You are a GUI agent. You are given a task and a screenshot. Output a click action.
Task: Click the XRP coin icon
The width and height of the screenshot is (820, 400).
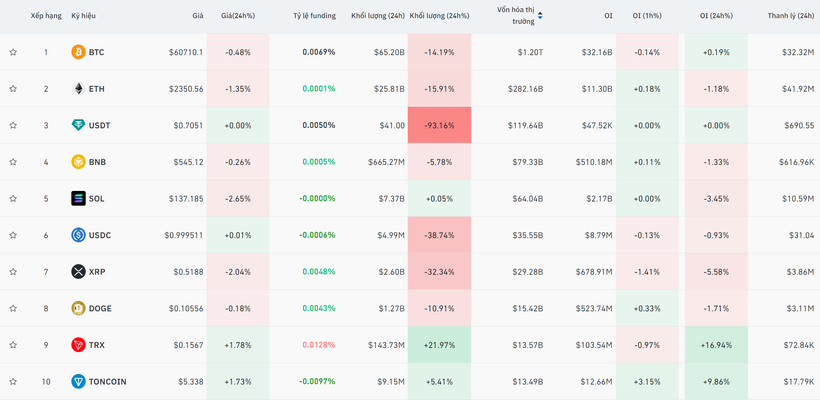tap(78, 272)
